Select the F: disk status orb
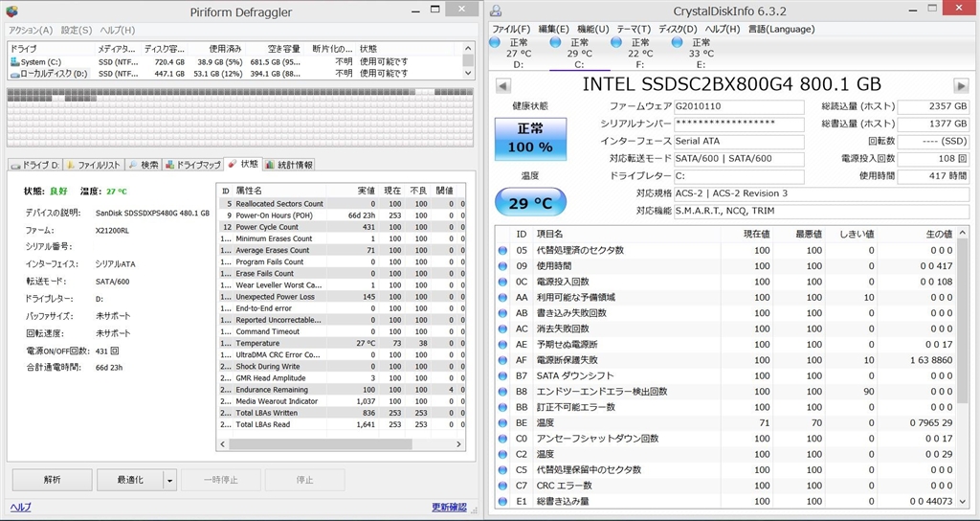The width and height of the screenshot is (980, 521). (618, 43)
